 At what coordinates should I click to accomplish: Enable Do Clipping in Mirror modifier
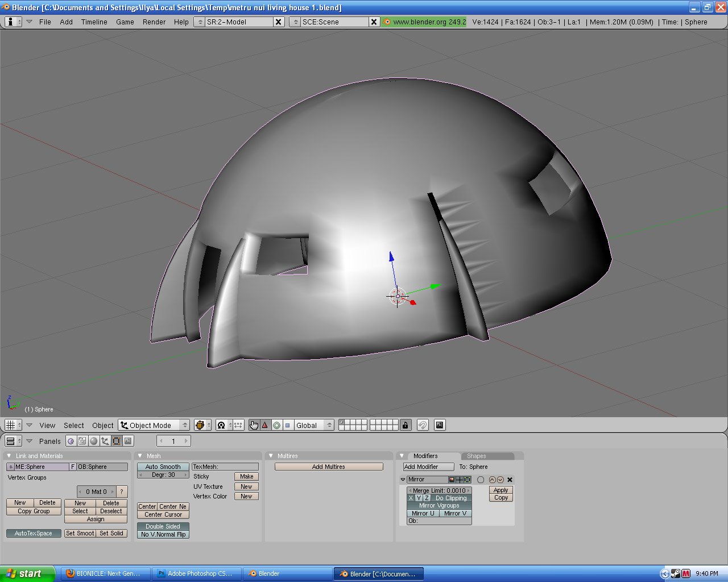tap(451, 498)
